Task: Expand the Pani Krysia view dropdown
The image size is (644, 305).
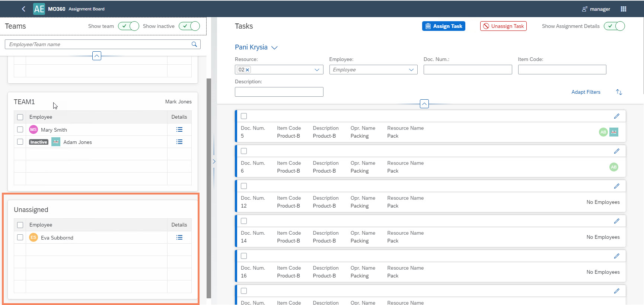Action: (274, 48)
